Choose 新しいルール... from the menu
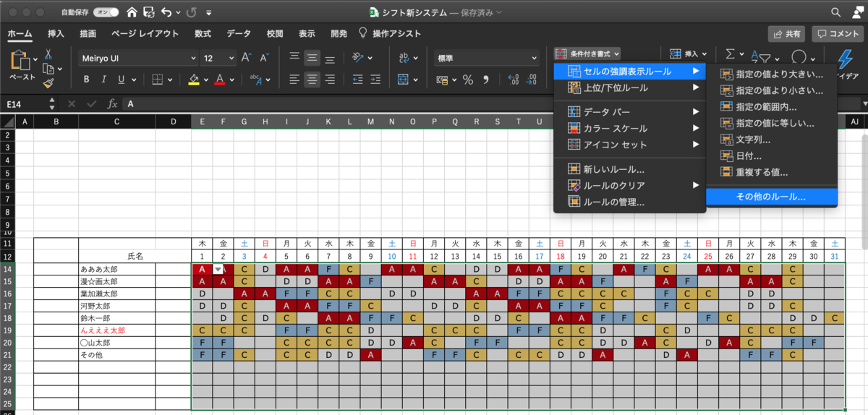The image size is (868, 415). [x=629, y=169]
